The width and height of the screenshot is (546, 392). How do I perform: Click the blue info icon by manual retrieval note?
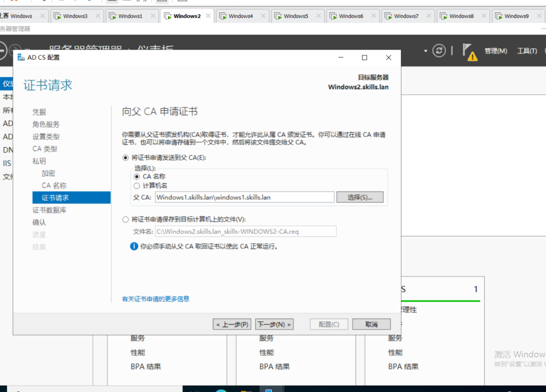coord(134,247)
